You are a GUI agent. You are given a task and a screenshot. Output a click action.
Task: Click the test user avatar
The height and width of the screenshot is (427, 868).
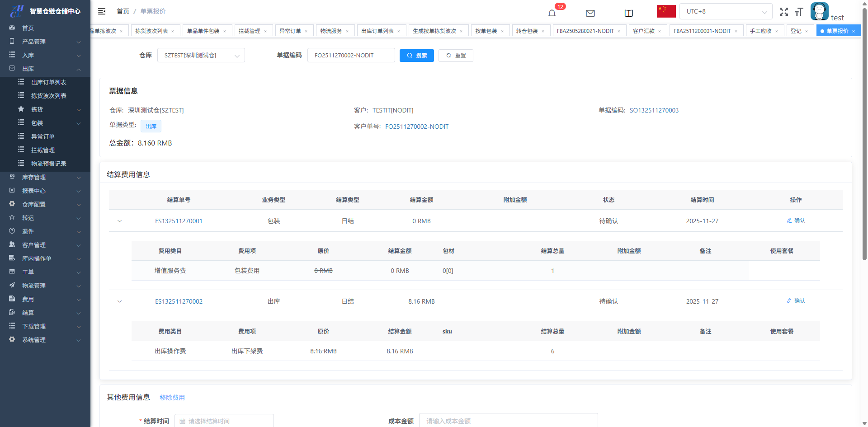[819, 11]
